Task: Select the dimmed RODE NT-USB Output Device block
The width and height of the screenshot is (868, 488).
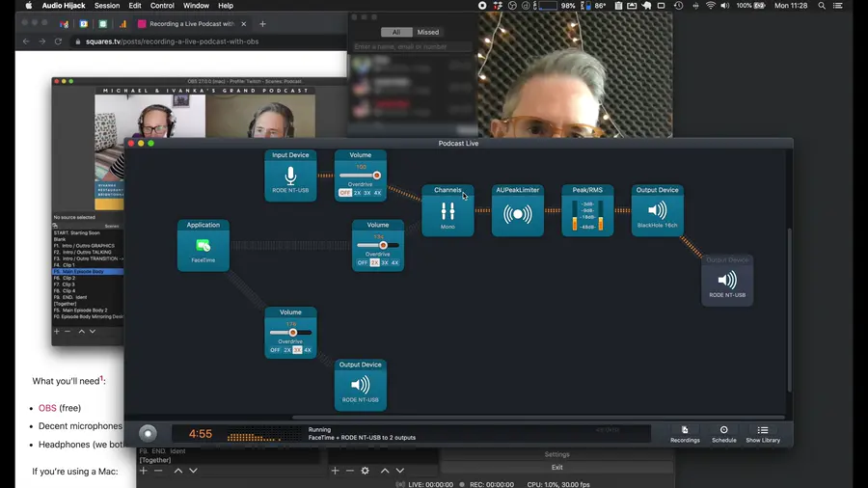Action: (727, 281)
